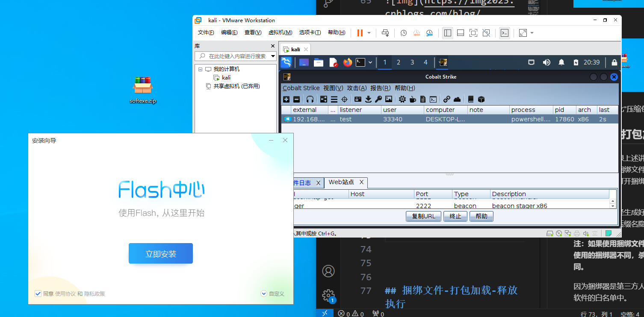Viewport: 644px width, 317px height.
Task: Open Kali terminal dropdown chevron
Action: (370, 62)
